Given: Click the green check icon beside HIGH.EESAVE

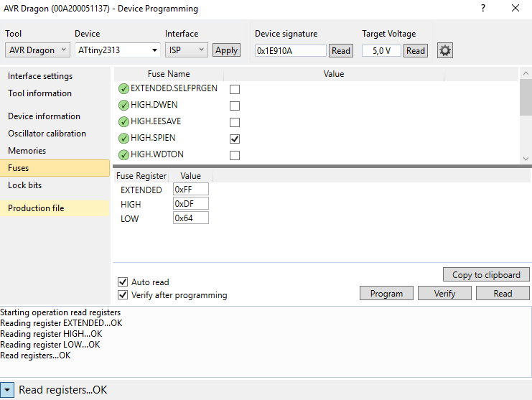Looking at the screenshot, I should pos(123,121).
